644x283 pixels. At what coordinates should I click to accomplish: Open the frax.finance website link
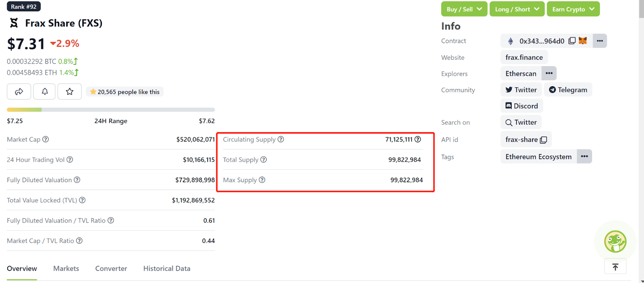[524, 57]
